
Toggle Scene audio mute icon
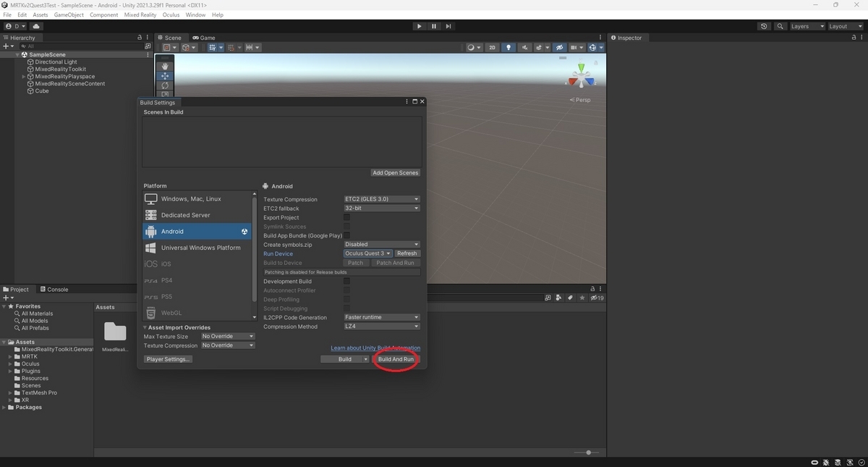pos(525,48)
